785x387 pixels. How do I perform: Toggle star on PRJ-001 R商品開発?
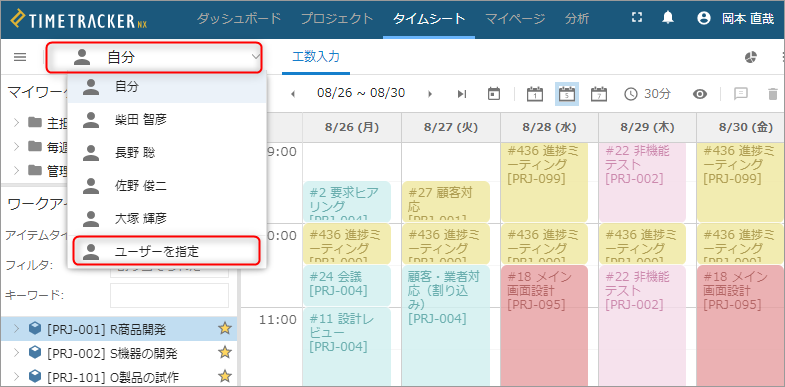click(225, 328)
